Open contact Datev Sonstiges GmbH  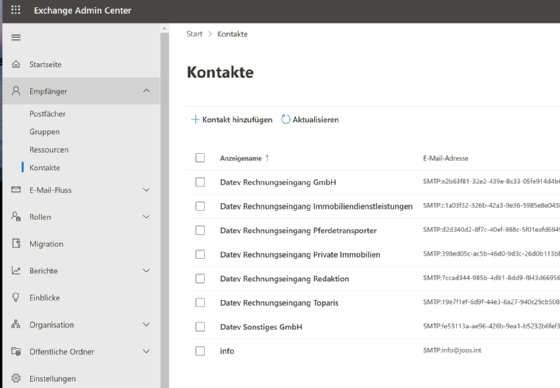261,327
